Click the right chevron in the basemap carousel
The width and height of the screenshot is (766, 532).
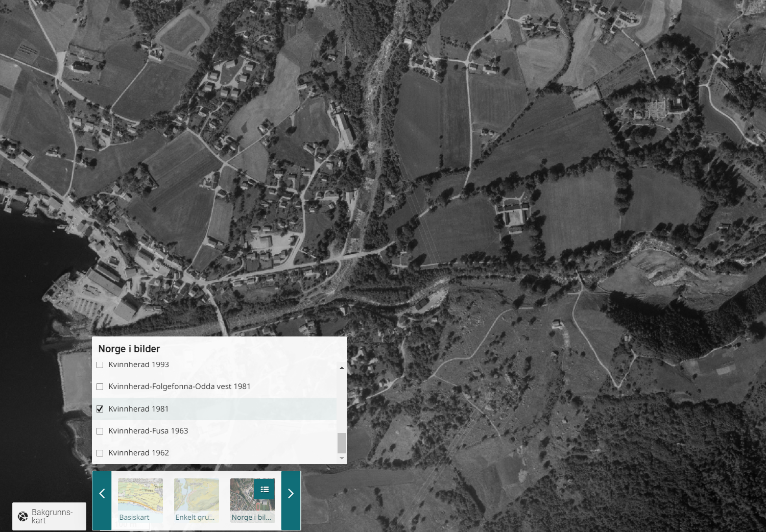click(291, 493)
